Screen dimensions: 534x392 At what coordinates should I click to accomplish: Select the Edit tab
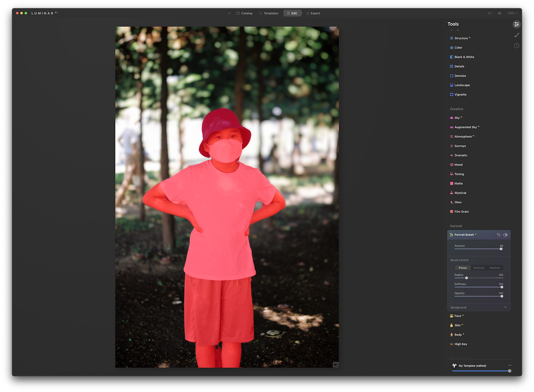tap(292, 13)
